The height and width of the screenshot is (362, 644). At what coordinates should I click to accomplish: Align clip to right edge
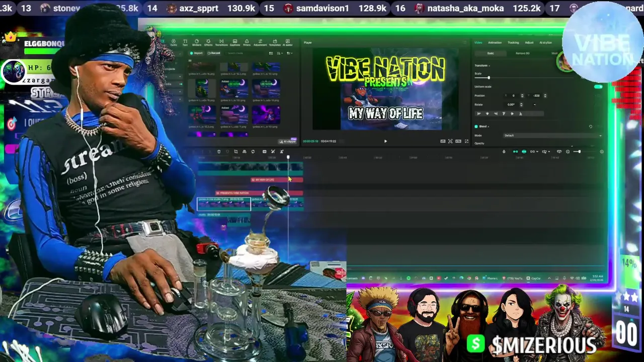coord(496,114)
